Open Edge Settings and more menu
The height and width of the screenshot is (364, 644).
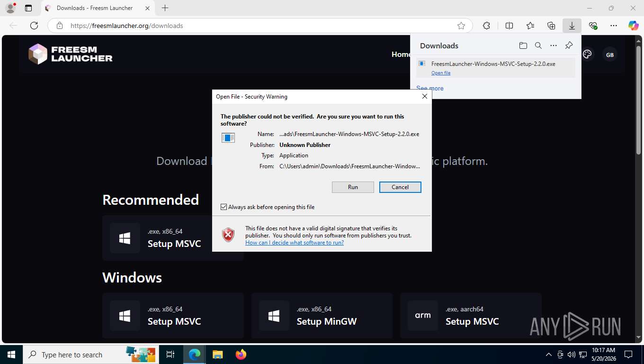(x=614, y=26)
